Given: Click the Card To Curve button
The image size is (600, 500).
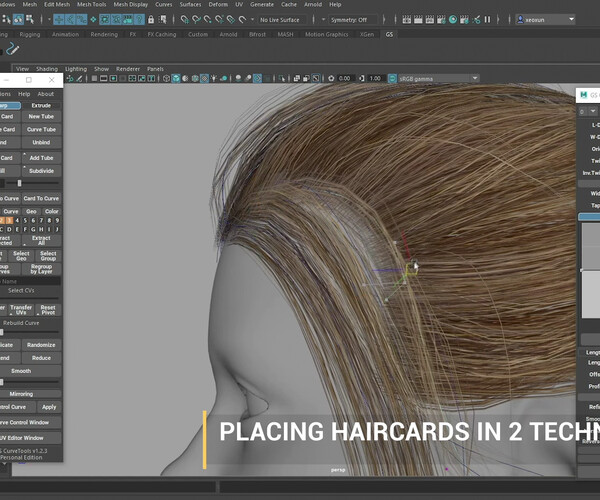Looking at the screenshot, I should click(x=41, y=198).
